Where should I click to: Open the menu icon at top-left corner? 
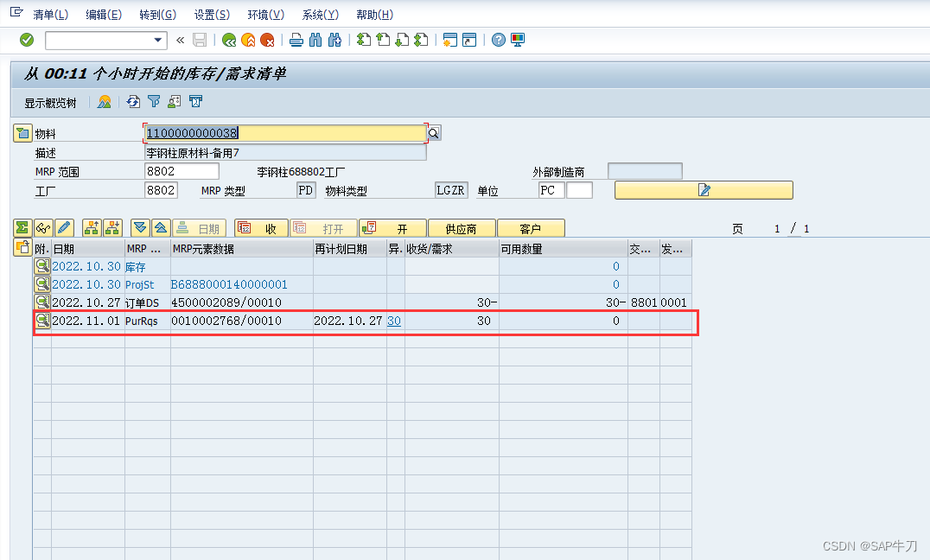[16, 12]
